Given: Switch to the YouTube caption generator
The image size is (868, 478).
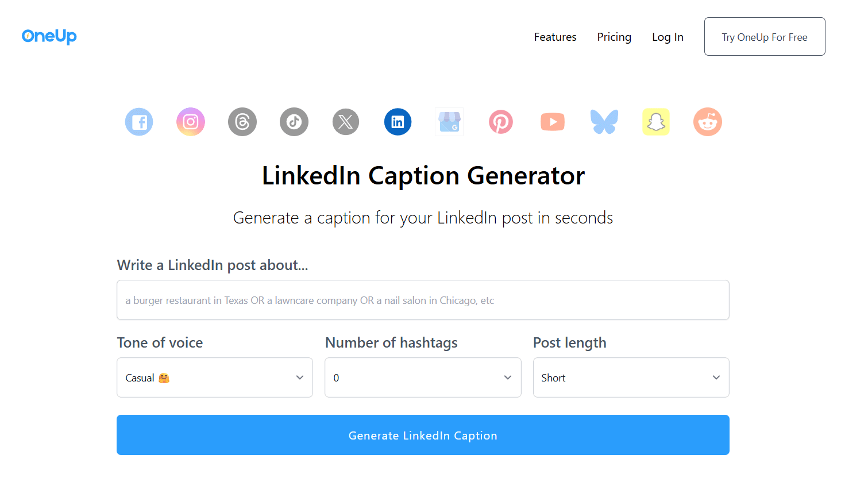Looking at the screenshot, I should (x=552, y=121).
